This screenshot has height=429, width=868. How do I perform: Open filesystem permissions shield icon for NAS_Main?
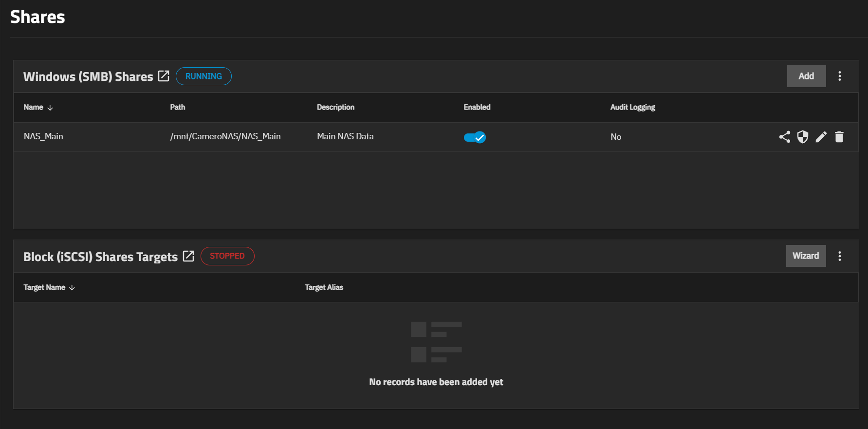point(802,137)
